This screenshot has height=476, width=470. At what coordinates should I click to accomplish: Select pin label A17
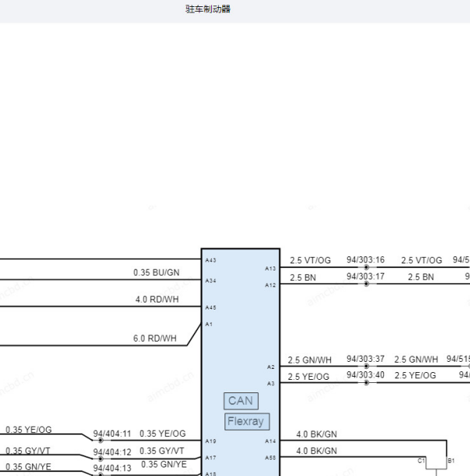point(210,457)
